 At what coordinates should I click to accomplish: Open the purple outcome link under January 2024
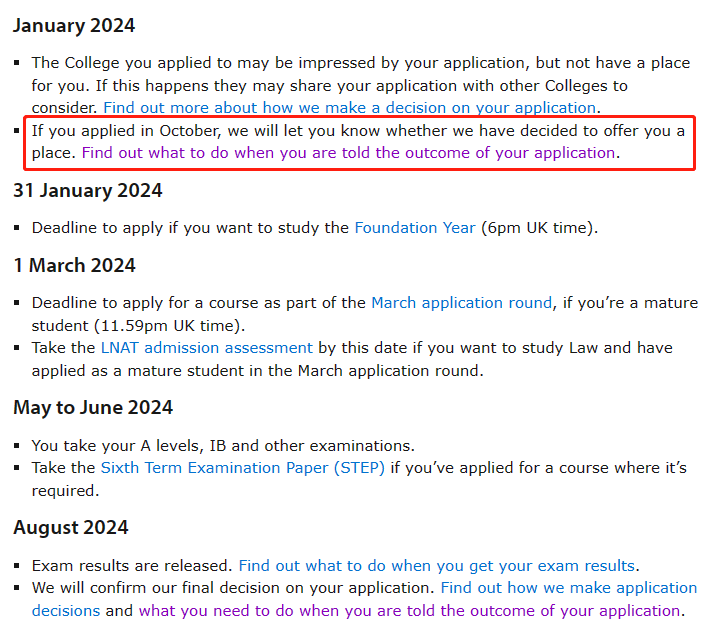pyautogui.click(x=349, y=153)
